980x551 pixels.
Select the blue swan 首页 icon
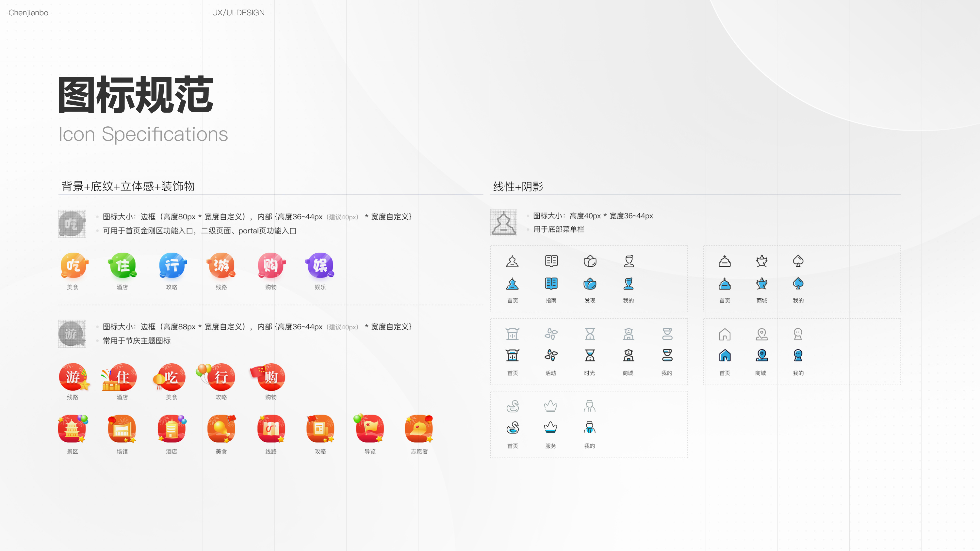click(x=513, y=428)
